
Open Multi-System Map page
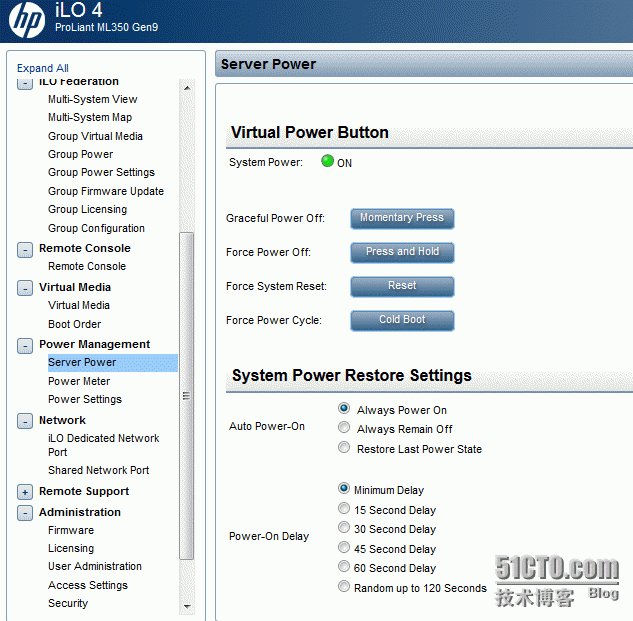pos(90,117)
